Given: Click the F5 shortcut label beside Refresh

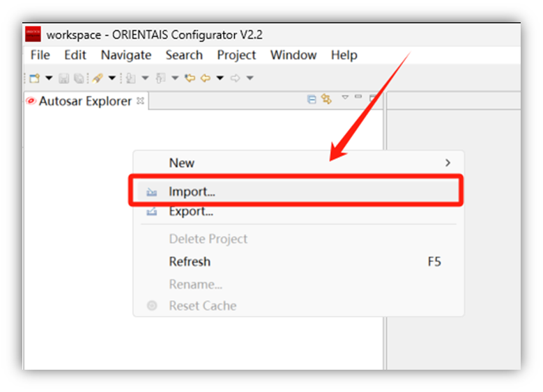Looking at the screenshot, I should click(434, 262).
